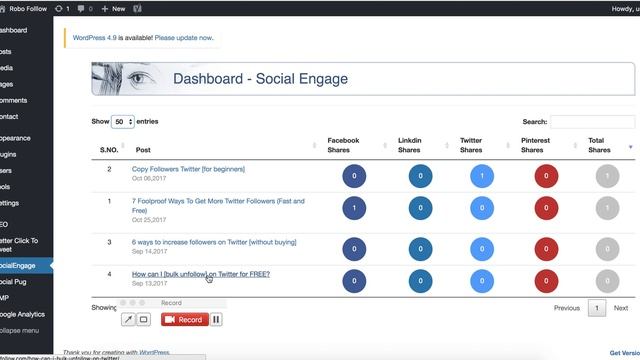Image resolution: width=640 pixels, height=360 pixels.
Task: Click Pinterest shares circle for bulk unfollow post
Action: pos(546,281)
